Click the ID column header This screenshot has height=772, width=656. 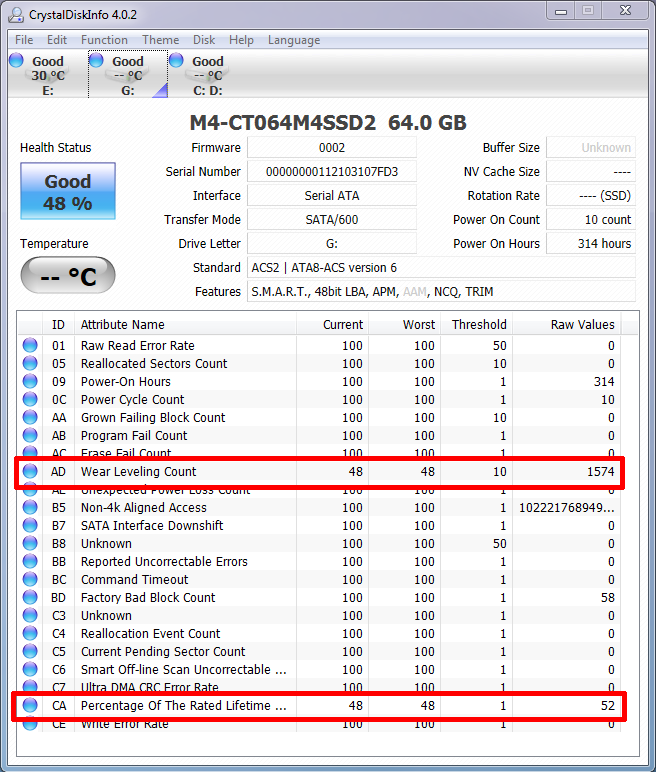coord(58,325)
